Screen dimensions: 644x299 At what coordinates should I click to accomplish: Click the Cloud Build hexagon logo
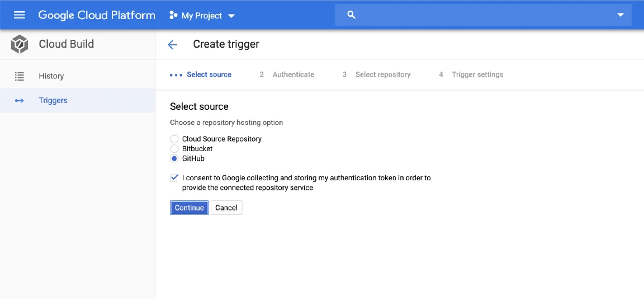tap(20, 44)
